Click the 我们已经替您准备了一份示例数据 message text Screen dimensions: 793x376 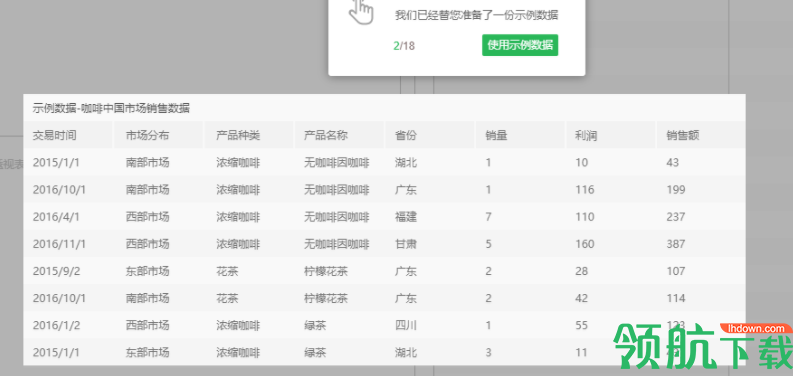476,15
